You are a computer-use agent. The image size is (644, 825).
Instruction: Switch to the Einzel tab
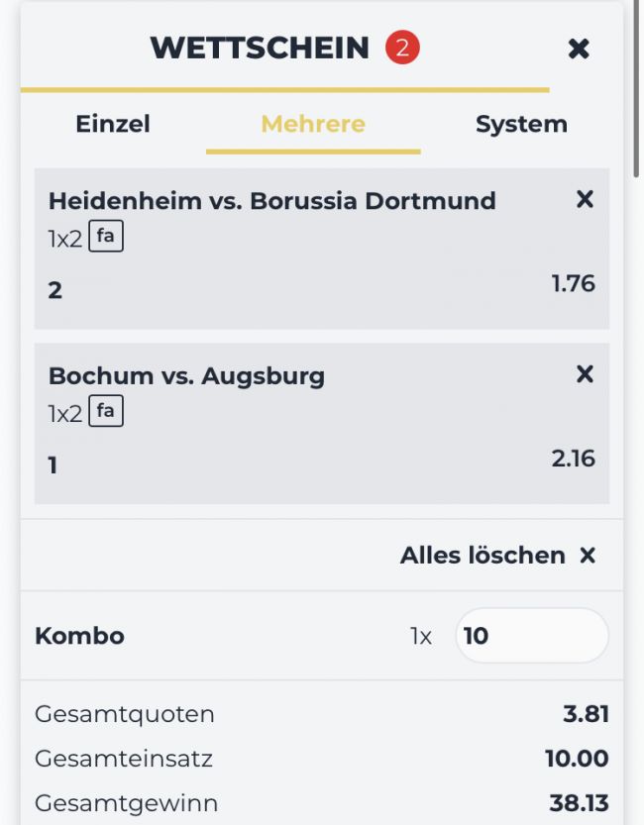click(x=113, y=124)
